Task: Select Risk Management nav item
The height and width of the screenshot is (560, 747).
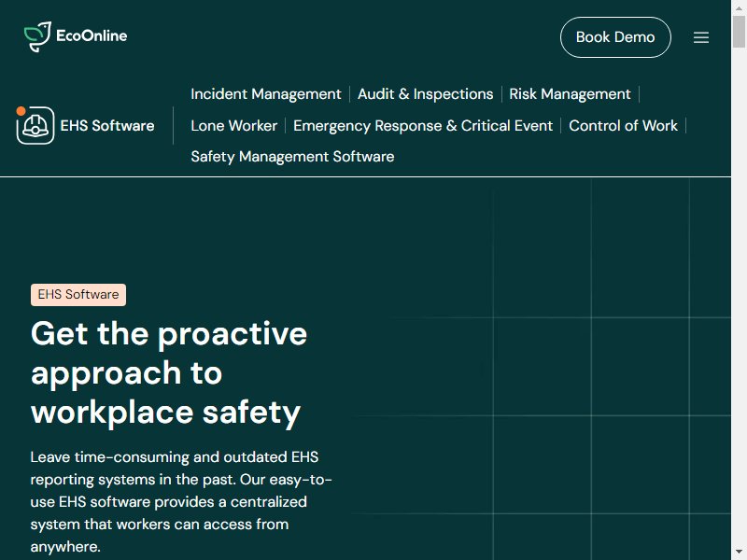Action: pyautogui.click(x=570, y=94)
